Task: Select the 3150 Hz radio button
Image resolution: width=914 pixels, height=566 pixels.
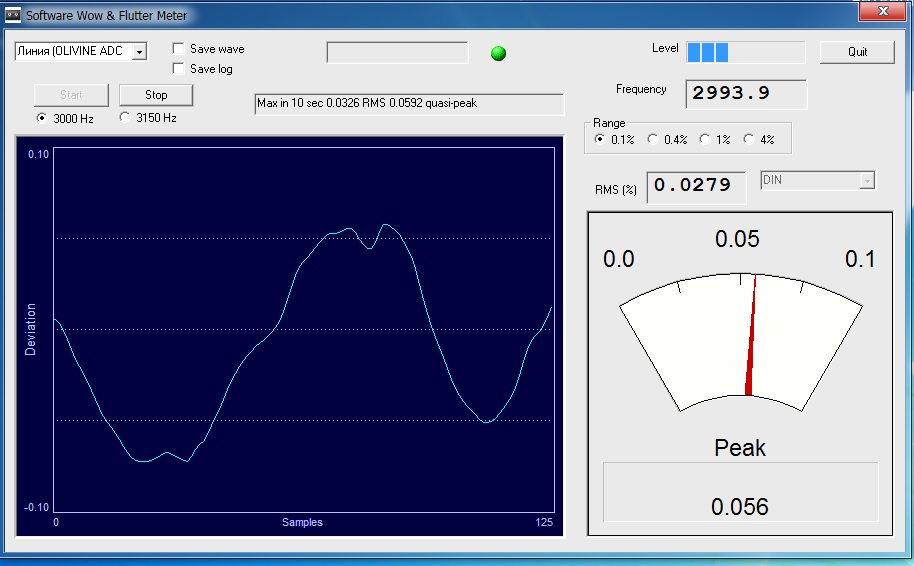Action: click(x=124, y=117)
